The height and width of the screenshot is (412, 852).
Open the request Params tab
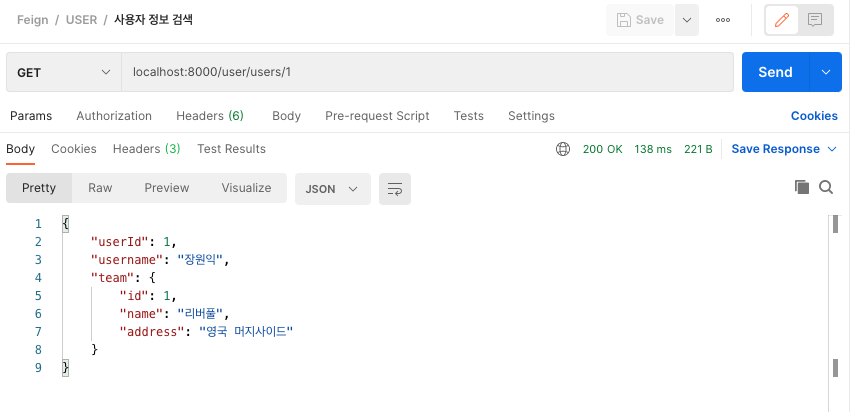(31, 116)
